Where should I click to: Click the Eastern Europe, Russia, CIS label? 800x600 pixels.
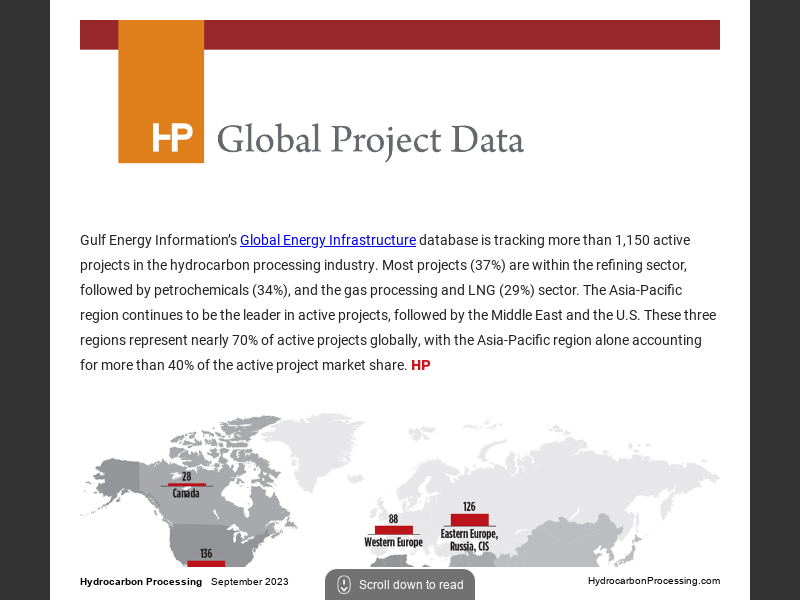click(469, 540)
